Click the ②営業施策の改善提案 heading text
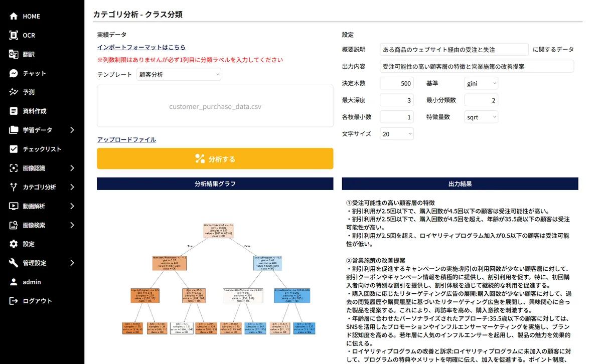This screenshot has height=364, width=602. [x=375, y=260]
